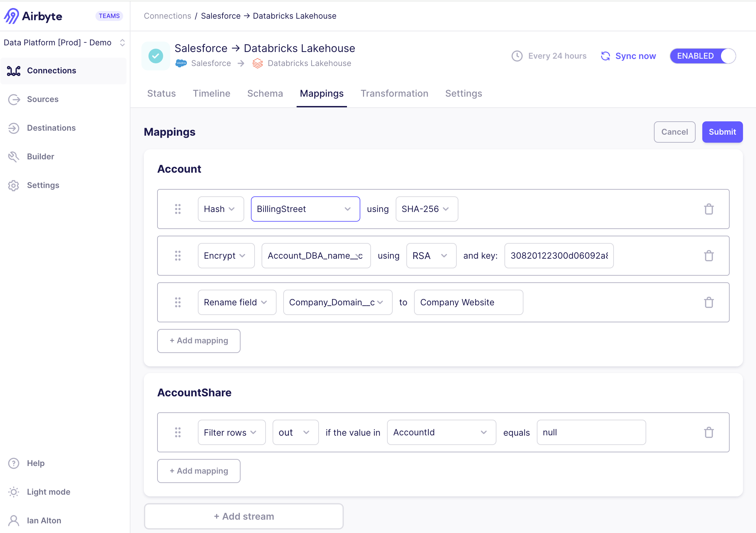Click the Add stream button
Image resolution: width=756 pixels, height=533 pixels.
point(244,516)
